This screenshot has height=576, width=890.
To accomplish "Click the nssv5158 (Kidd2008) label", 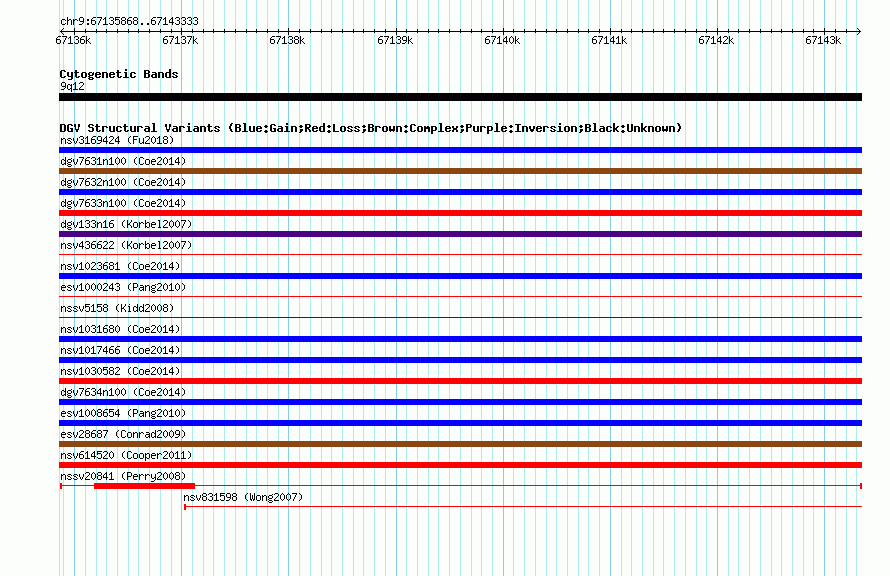I will coord(117,308).
